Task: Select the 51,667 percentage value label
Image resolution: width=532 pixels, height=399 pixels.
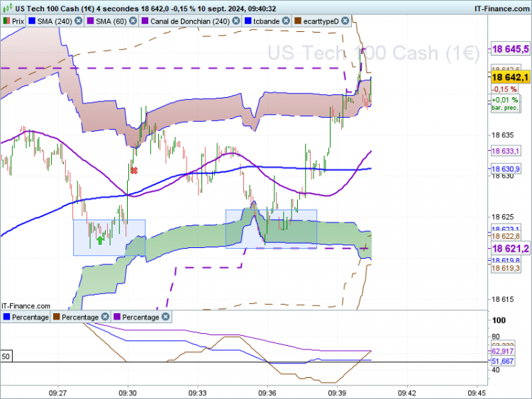Action: [x=503, y=361]
